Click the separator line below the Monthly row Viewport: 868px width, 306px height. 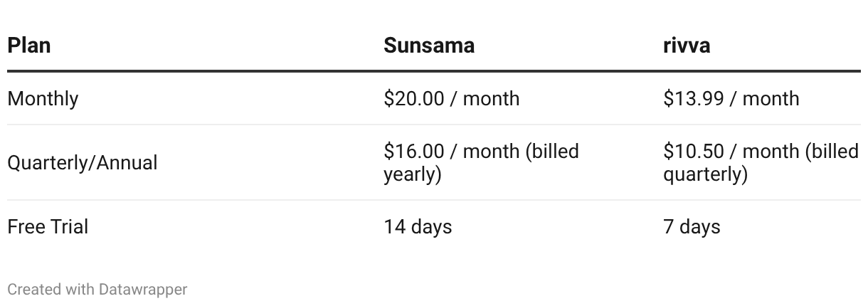coord(434,125)
